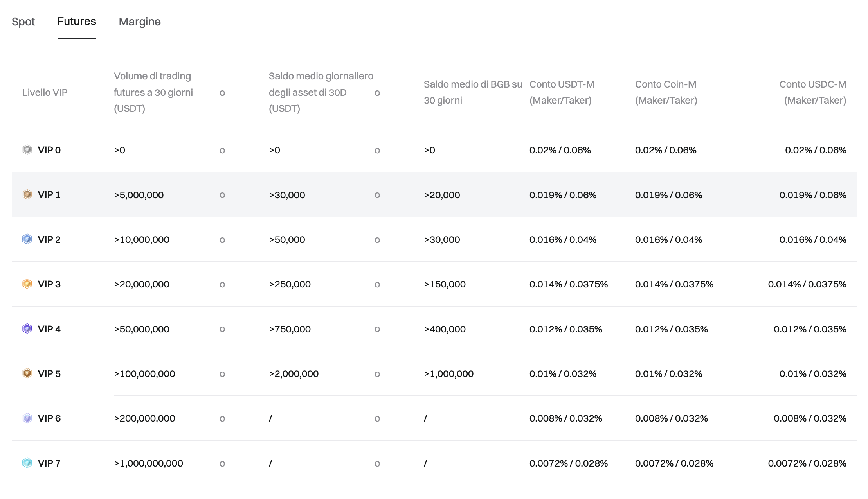Select the Futures tab
This screenshot has width=868, height=499.
click(x=77, y=22)
